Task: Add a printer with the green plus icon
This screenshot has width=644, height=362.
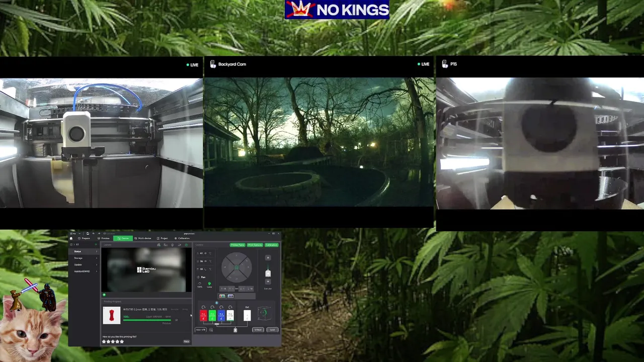Action: pos(96,244)
